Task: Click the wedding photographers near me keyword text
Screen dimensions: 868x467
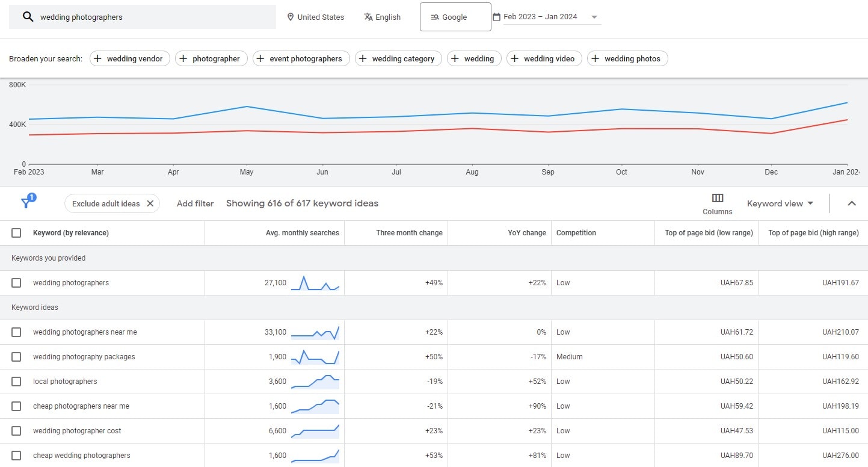Action: (85, 332)
